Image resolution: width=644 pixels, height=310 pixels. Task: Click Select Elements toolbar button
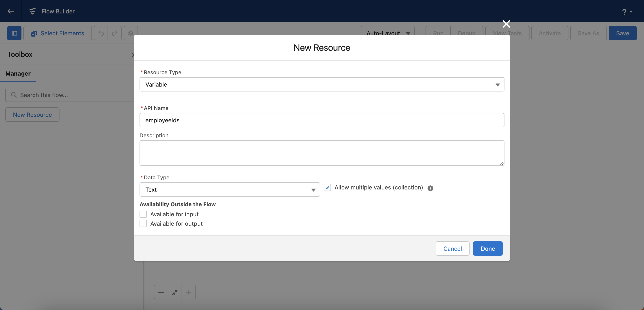(x=57, y=33)
